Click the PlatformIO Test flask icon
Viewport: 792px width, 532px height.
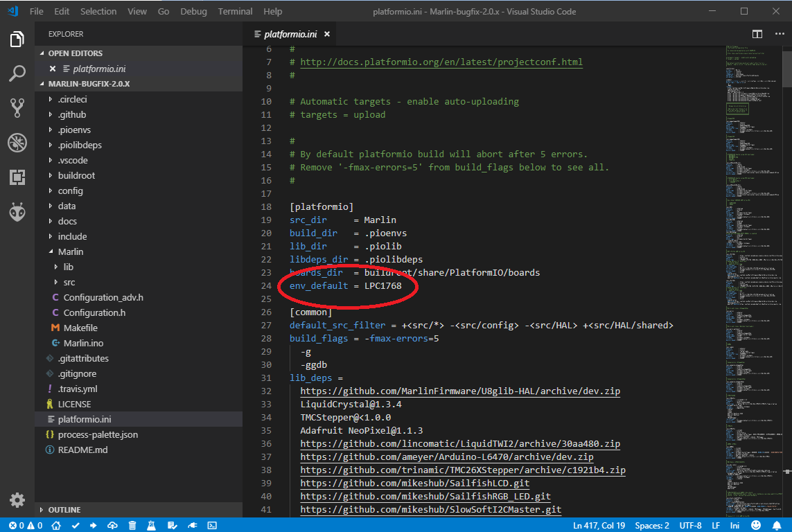(151, 526)
